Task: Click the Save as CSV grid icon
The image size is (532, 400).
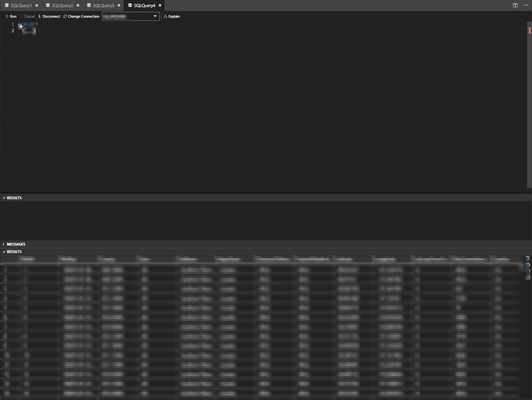Action: (x=528, y=259)
